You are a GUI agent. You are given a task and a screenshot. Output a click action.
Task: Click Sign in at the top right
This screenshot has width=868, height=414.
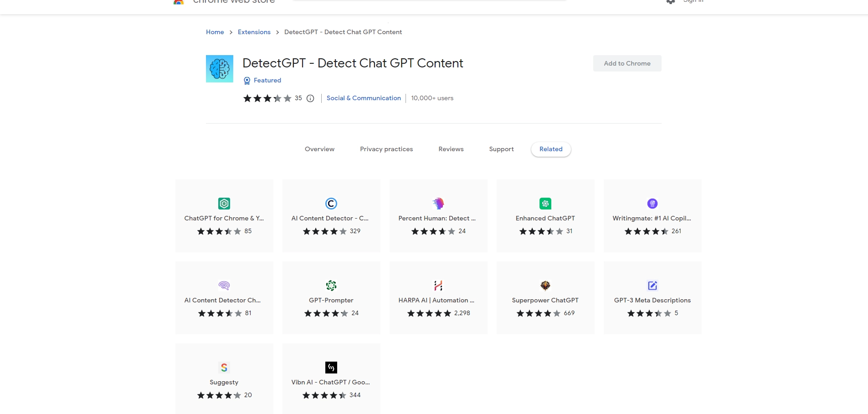click(693, 2)
